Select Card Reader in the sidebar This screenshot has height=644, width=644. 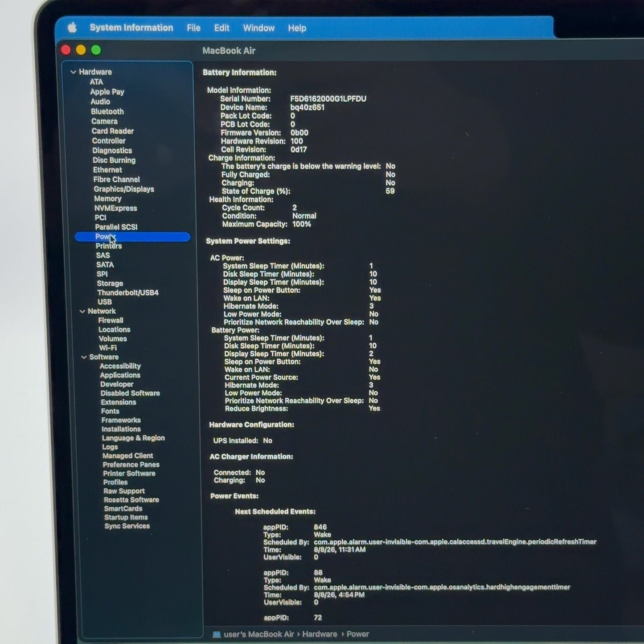coord(113,131)
